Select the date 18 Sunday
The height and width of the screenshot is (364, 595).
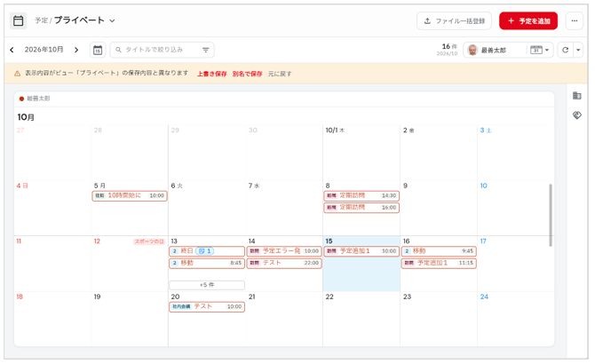(20, 297)
